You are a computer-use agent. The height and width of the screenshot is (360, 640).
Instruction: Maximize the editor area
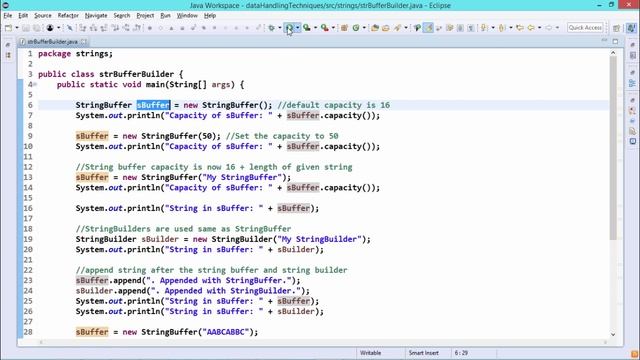(615, 41)
